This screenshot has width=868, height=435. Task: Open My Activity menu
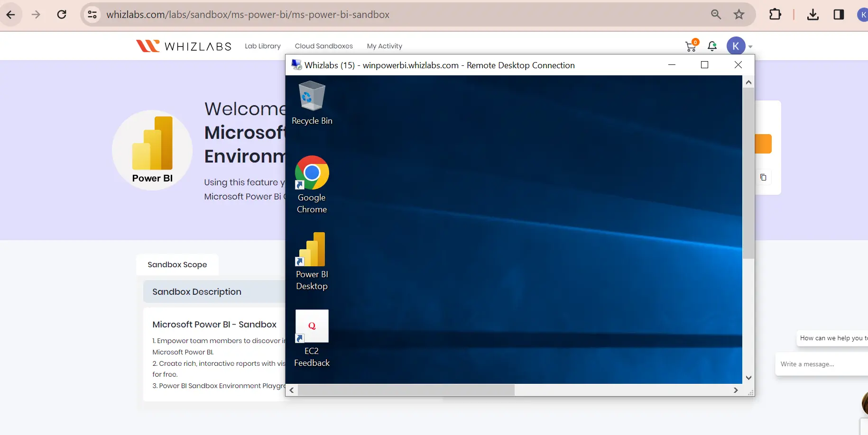[385, 46]
